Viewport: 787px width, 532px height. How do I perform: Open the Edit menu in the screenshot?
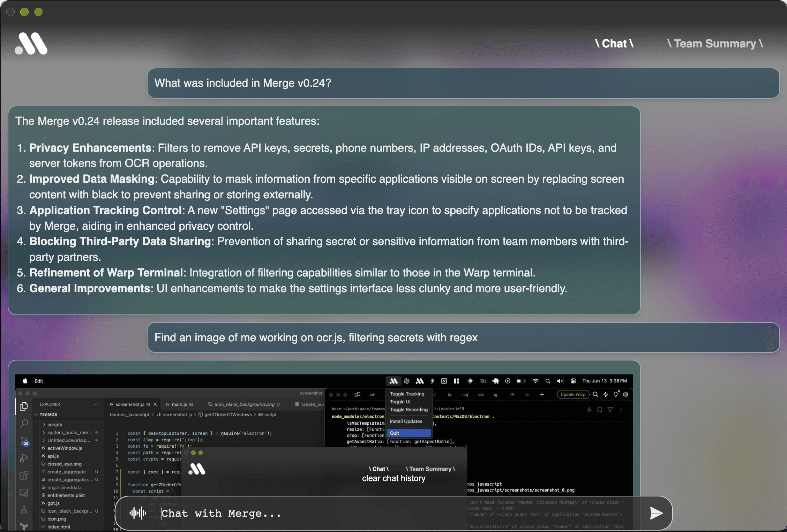(39, 381)
